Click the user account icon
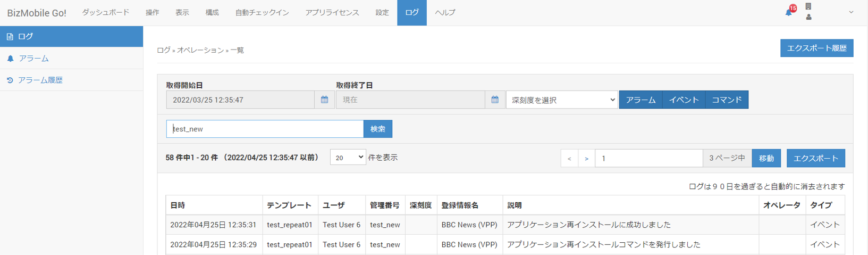The width and height of the screenshot is (868, 255). click(x=808, y=17)
